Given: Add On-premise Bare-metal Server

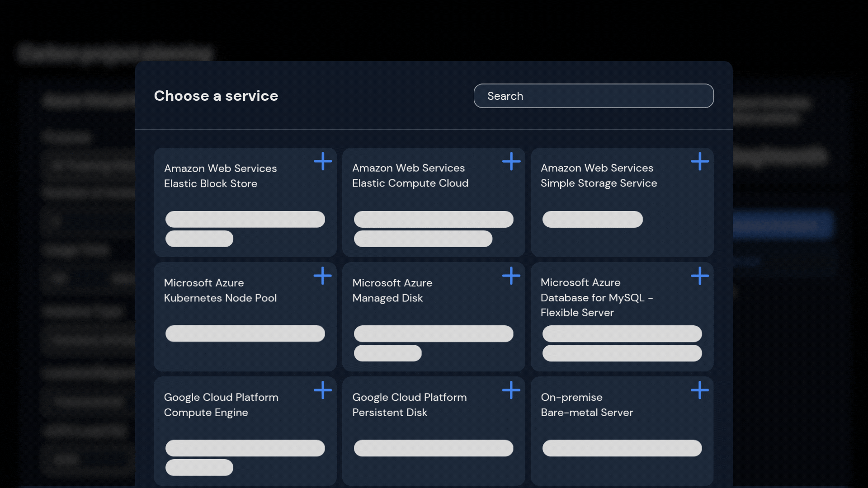Looking at the screenshot, I should tap(700, 390).
